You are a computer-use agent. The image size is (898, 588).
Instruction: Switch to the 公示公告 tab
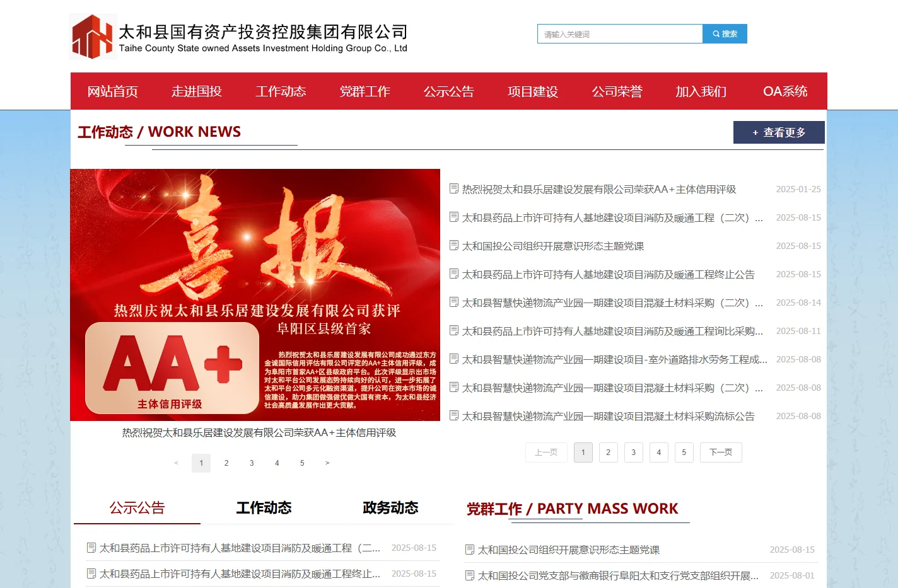137,508
